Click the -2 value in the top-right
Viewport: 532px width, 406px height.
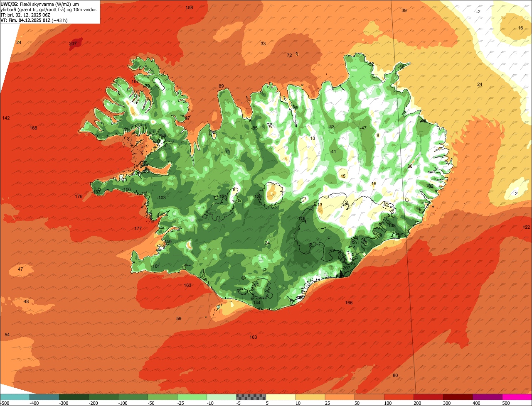pos(478,12)
